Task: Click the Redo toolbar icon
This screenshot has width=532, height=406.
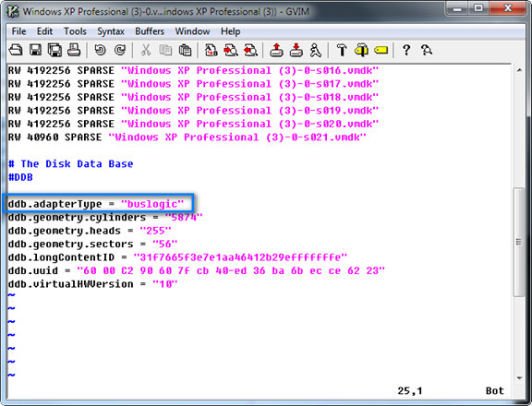Action: (119, 50)
